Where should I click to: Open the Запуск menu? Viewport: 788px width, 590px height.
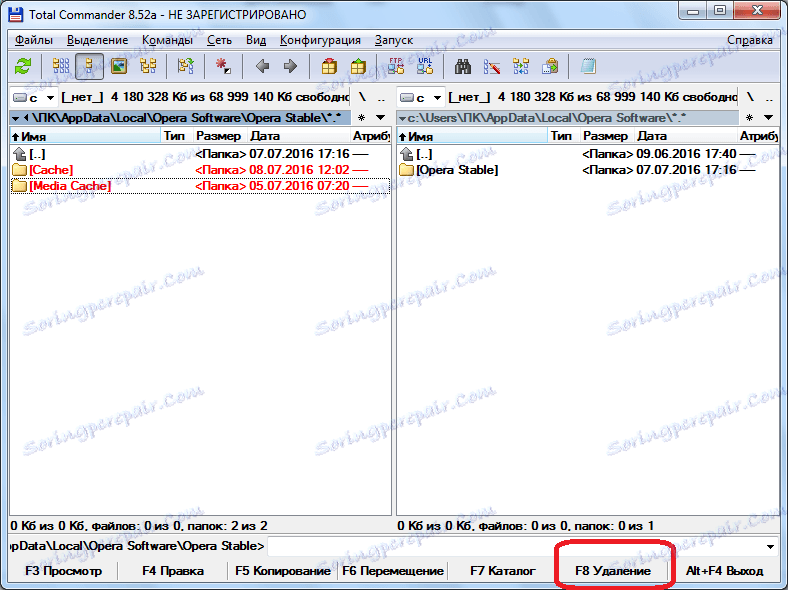point(394,40)
